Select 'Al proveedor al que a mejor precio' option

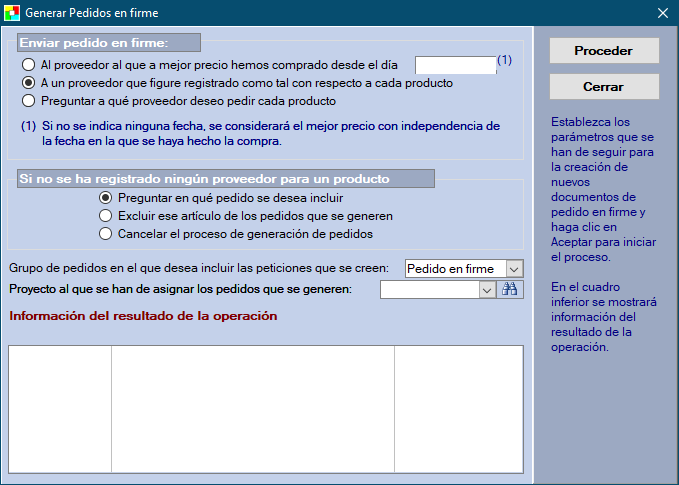coord(28,65)
